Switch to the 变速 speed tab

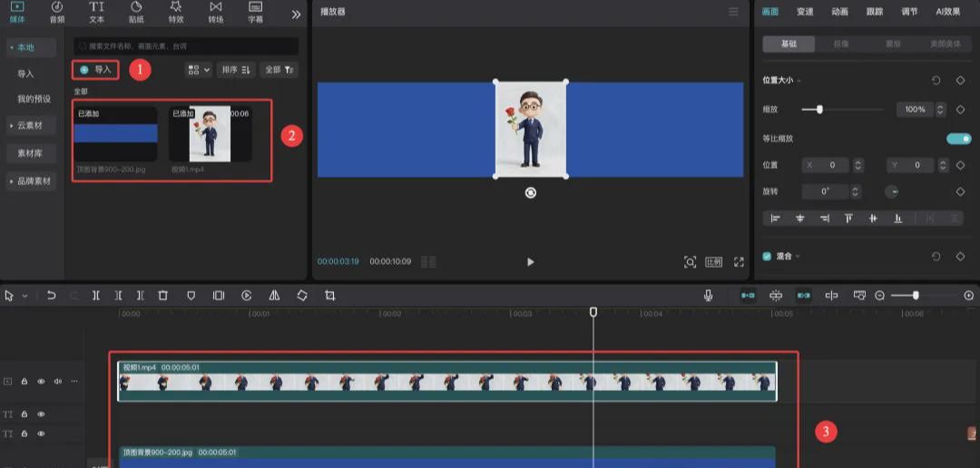point(805,12)
